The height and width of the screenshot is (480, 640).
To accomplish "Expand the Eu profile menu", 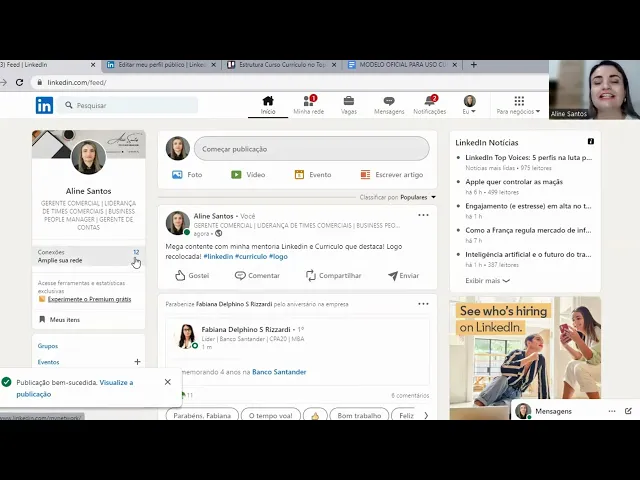I will tap(469, 105).
